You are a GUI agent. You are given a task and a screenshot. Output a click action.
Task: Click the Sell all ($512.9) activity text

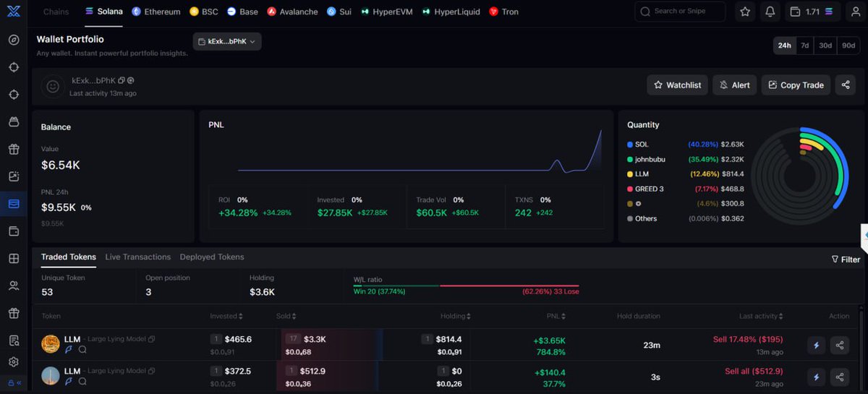point(754,371)
